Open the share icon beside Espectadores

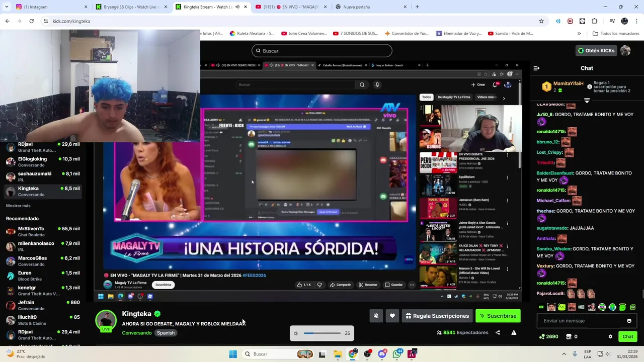pyautogui.click(x=498, y=332)
